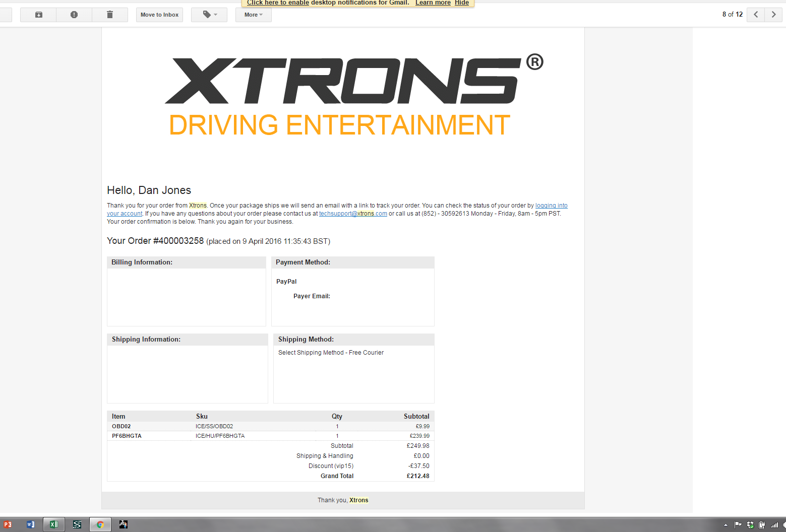This screenshot has height=532, width=786.
Task: Click the 'Payment Method:' header
Action: pyautogui.click(x=303, y=262)
